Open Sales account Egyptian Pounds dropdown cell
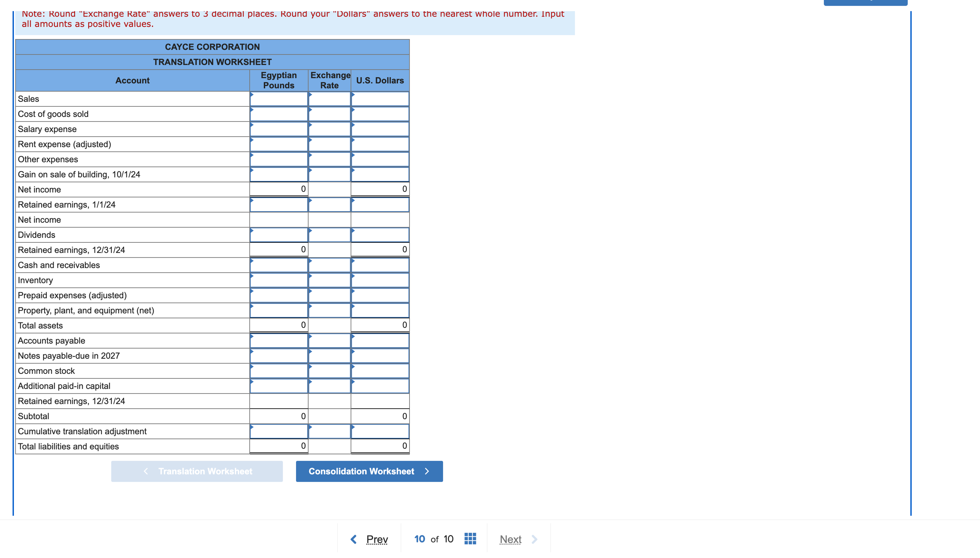The width and height of the screenshot is (980, 558). click(x=279, y=99)
